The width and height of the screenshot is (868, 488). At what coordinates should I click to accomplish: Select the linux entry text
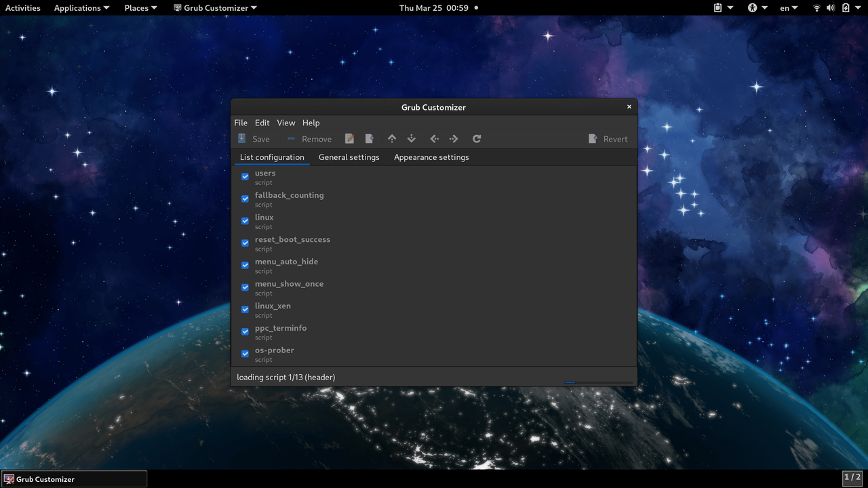[x=264, y=218]
